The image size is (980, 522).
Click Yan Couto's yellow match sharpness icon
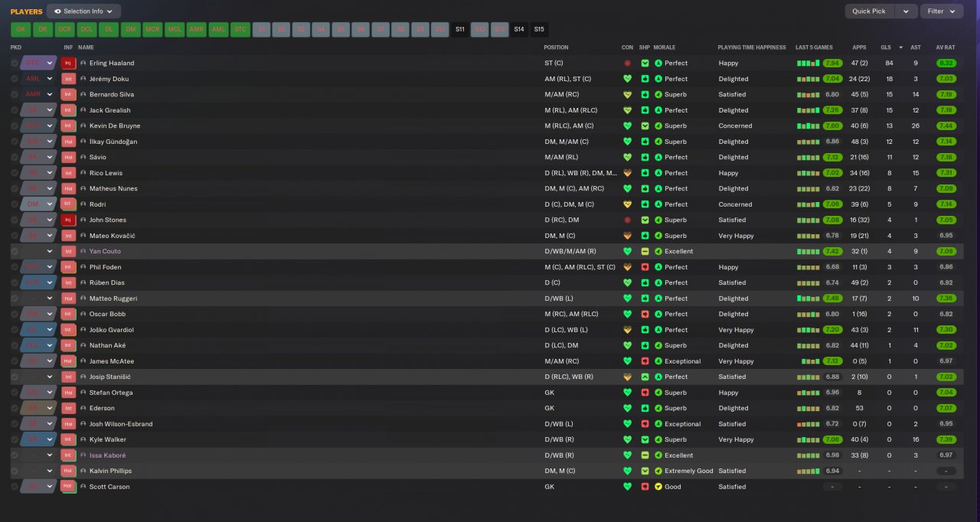point(645,251)
